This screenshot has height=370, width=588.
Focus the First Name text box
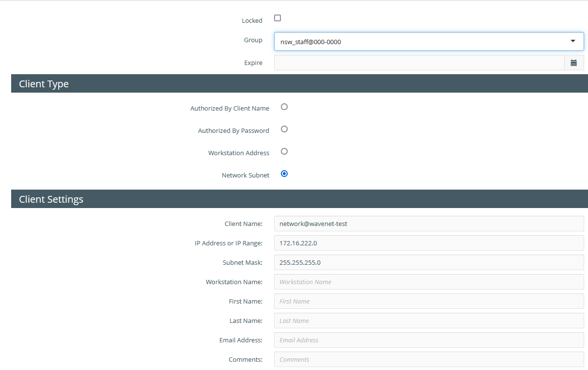pos(428,301)
